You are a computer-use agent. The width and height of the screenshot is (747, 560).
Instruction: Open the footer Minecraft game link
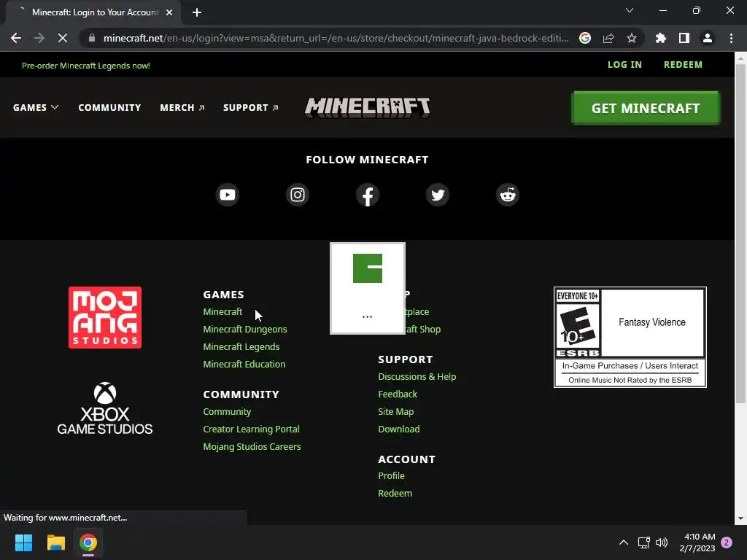click(222, 311)
